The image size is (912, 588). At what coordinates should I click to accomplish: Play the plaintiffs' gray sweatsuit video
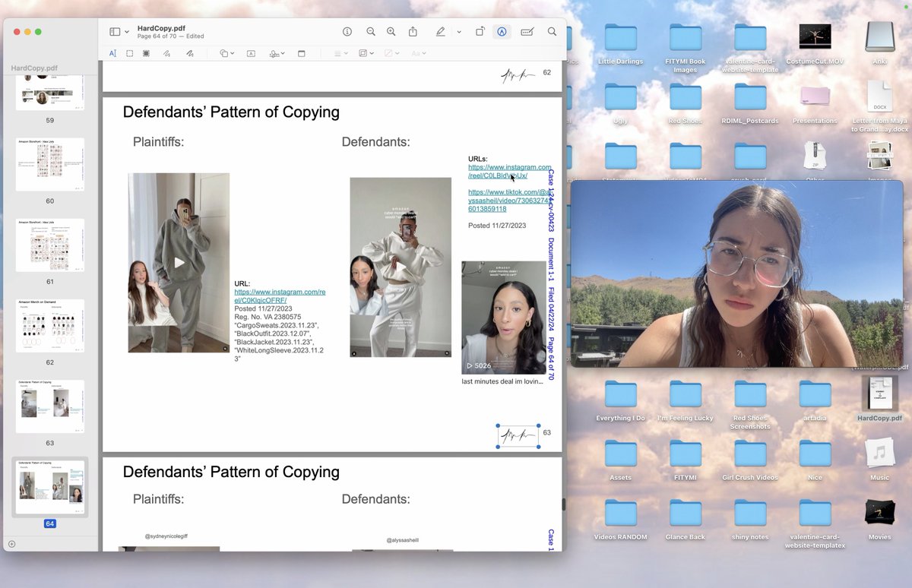point(179,263)
